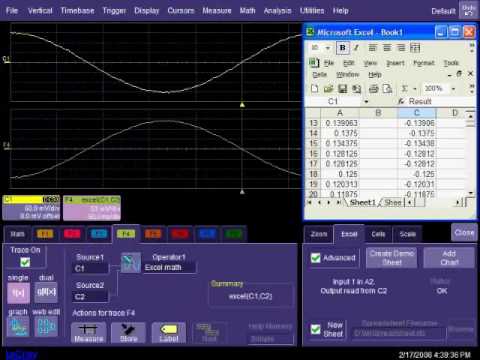
Task: Toggle Bold in the Excel toolbar
Action: tap(342, 48)
